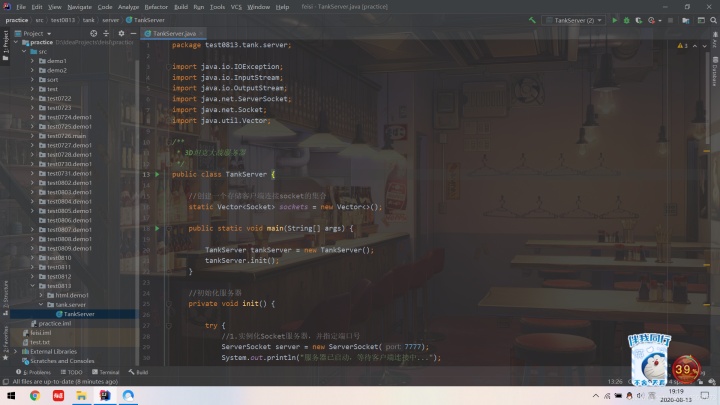Click the server breadcrumb in navigation bar
This screenshot has width=720, height=405.
(x=110, y=20)
